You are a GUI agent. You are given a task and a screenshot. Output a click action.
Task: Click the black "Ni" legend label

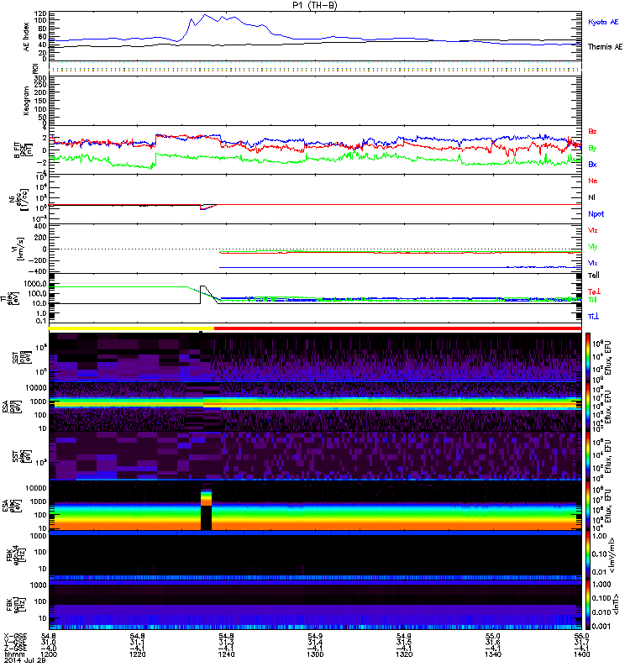click(592, 197)
